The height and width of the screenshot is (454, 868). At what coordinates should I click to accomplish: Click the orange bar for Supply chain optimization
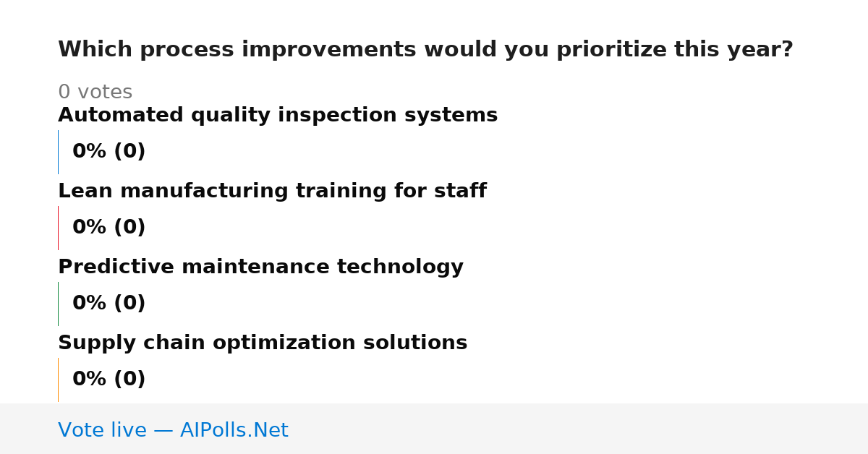59,380
